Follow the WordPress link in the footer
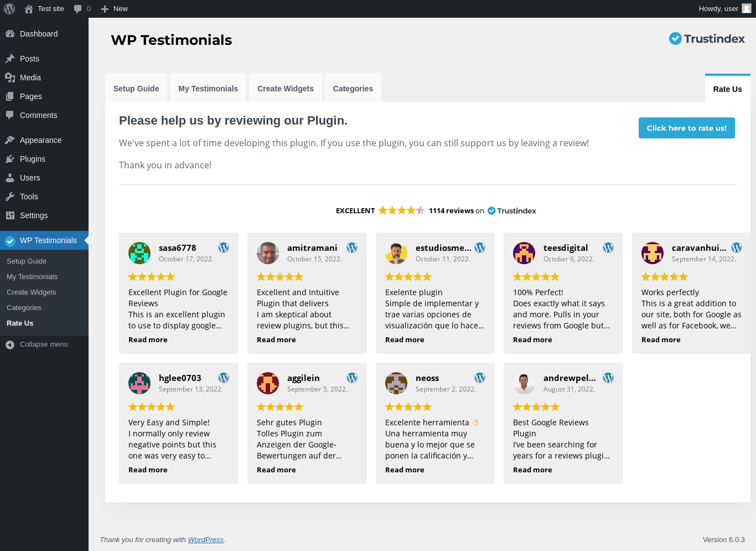 click(x=206, y=540)
